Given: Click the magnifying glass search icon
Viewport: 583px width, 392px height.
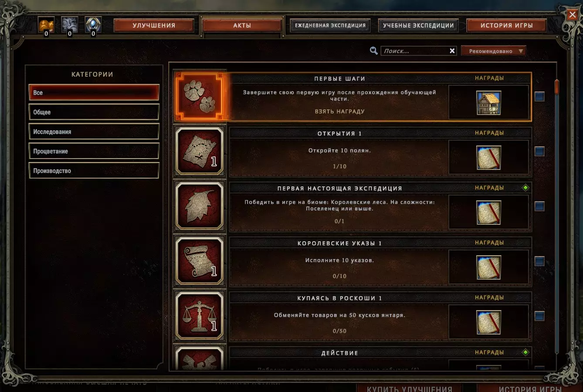Looking at the screenshot, I should (x=374, y=51).
